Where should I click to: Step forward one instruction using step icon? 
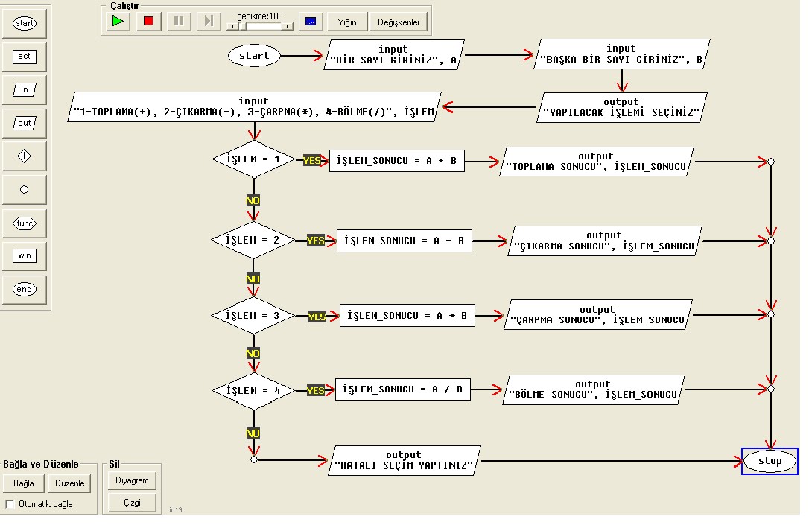[208, 21]
